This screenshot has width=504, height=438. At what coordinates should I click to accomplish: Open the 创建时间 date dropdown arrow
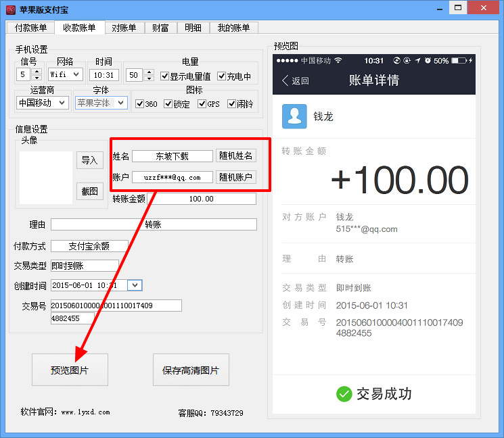(135, 285)
